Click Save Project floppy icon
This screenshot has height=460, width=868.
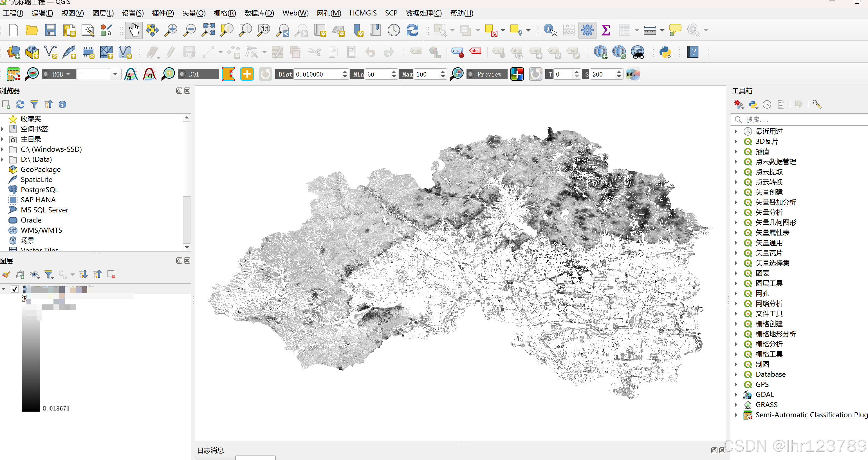pyautogui.click(x=51, y=30)
